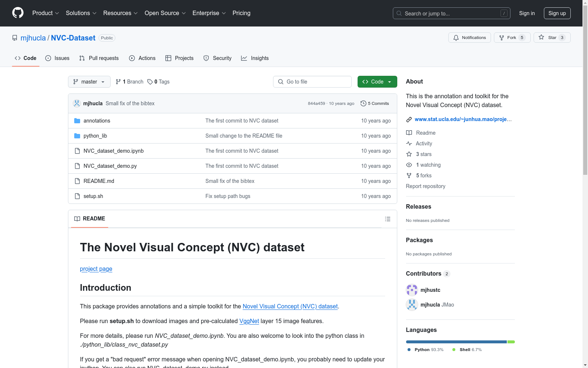Click the fork icon next to 5 forks

point(409,176)
